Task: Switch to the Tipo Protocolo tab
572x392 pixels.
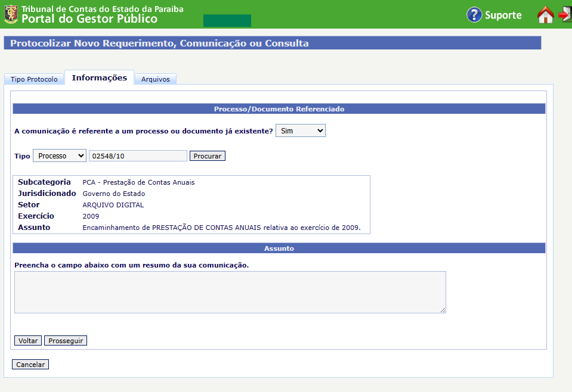Action: coord(34,79)
